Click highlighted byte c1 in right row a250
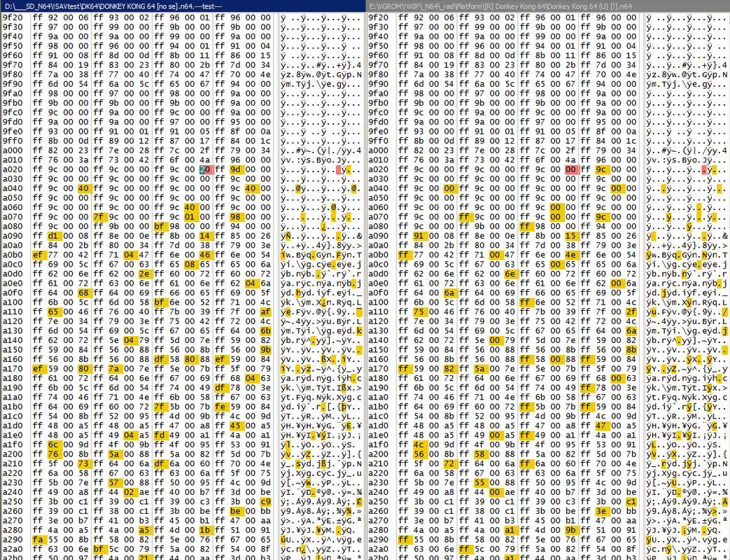The image size is (730, 560). (x=631, y=502)
